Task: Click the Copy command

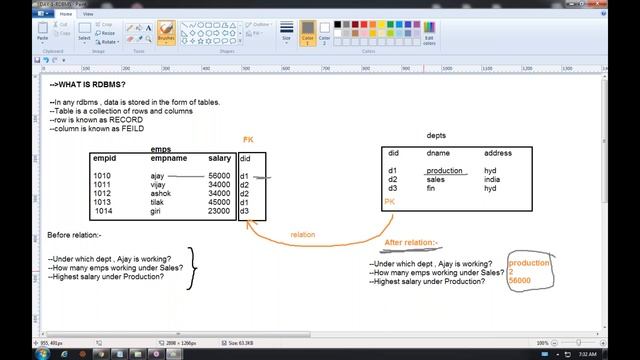Action: point(62,33)
